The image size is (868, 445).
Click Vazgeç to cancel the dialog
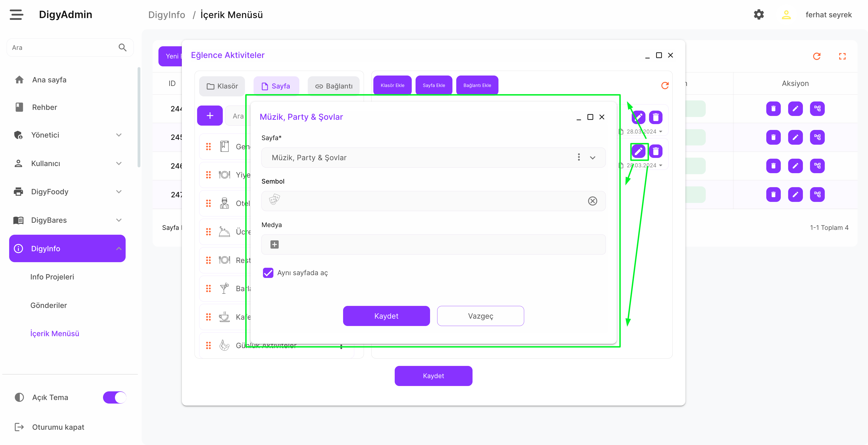480,316
